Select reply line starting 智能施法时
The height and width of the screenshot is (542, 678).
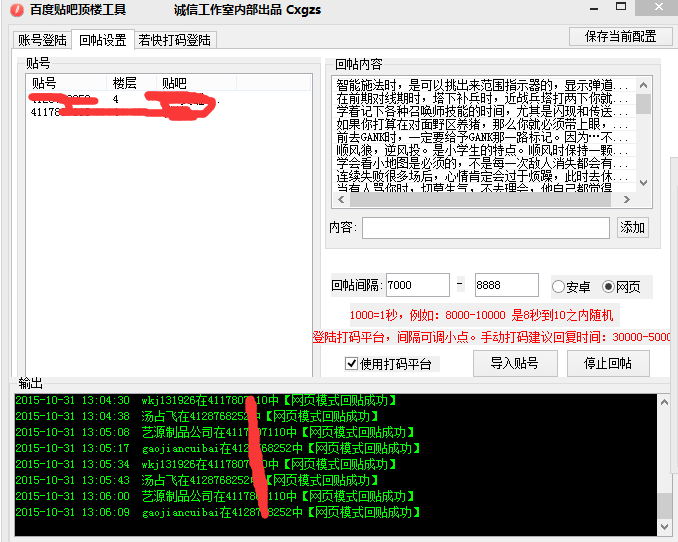(x=482, y=85)
